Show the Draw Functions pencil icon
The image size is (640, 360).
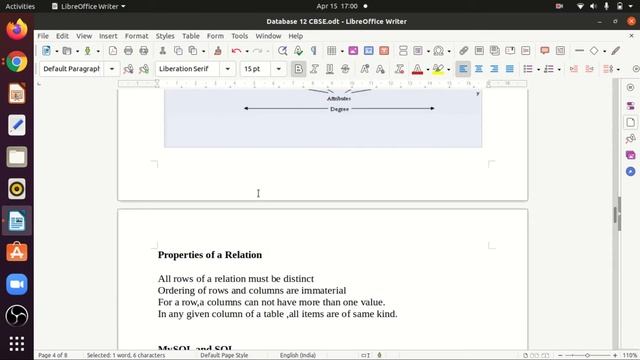[616, 51]
